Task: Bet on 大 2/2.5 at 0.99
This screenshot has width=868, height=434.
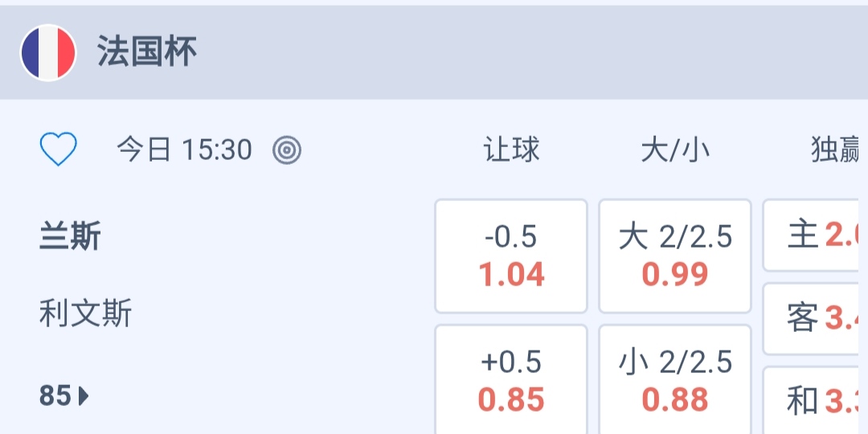Action: (x=675, y=256)
